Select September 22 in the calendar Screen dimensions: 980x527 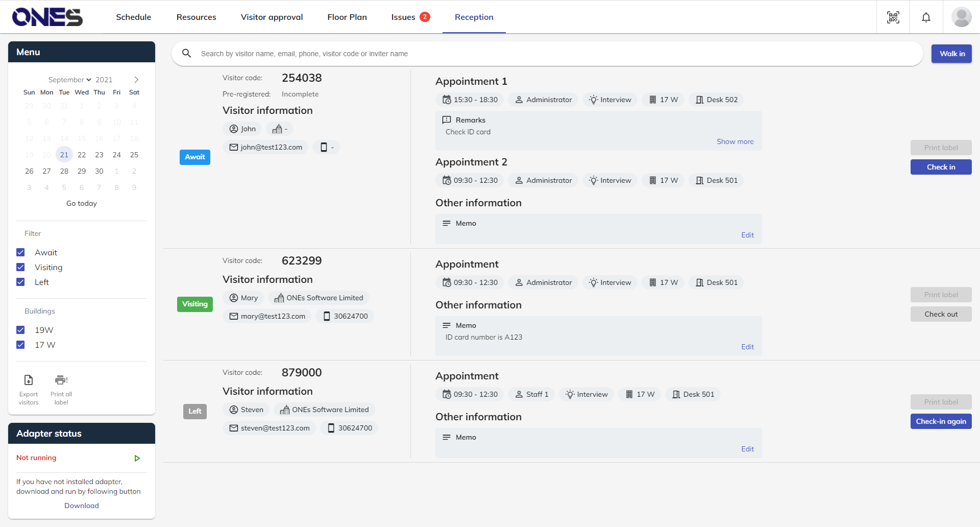click(x=82, y=155)
